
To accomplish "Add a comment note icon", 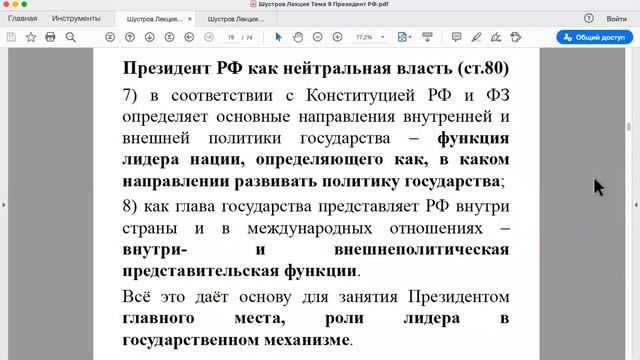I will [x=456, y=37].
